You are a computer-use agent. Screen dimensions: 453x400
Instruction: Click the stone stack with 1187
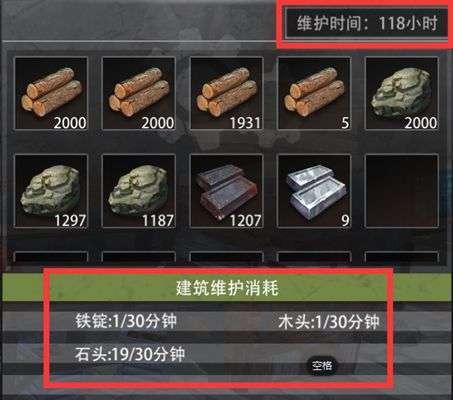click(x=139, y=191)
